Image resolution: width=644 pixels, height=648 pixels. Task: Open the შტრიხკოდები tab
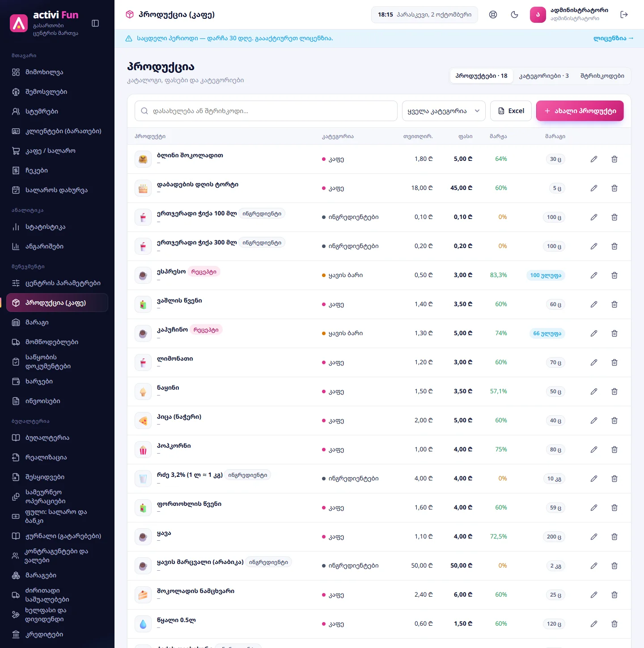tap(602, 76)
